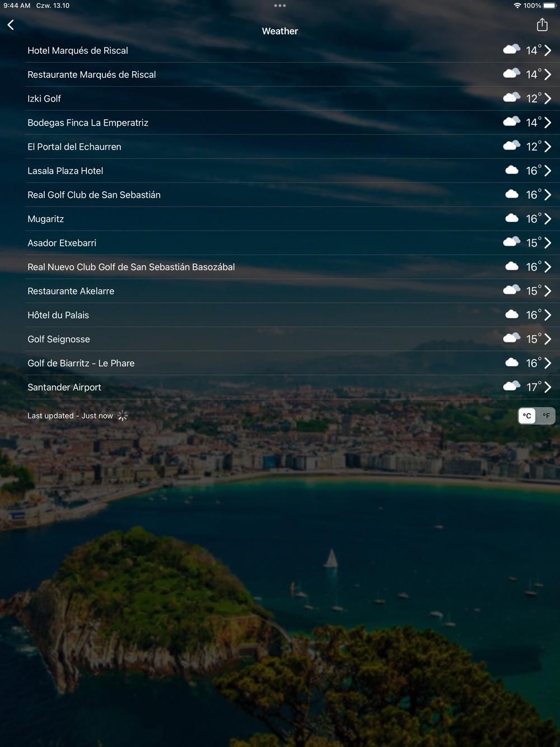Expand Hotel Marqués de Riscal chevron
The width and height of the screenshot is (560, 747).
click(548, 50)
